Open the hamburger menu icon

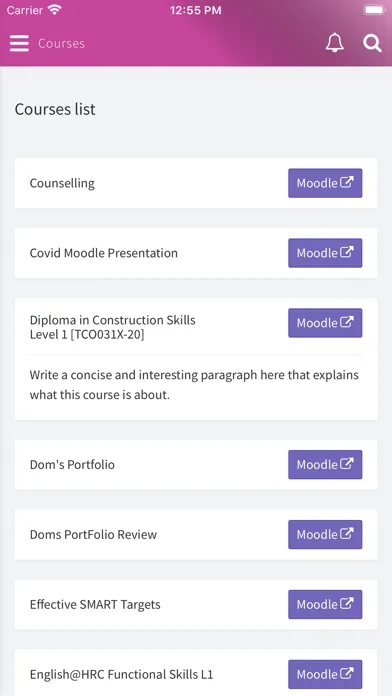pos(19,44)
